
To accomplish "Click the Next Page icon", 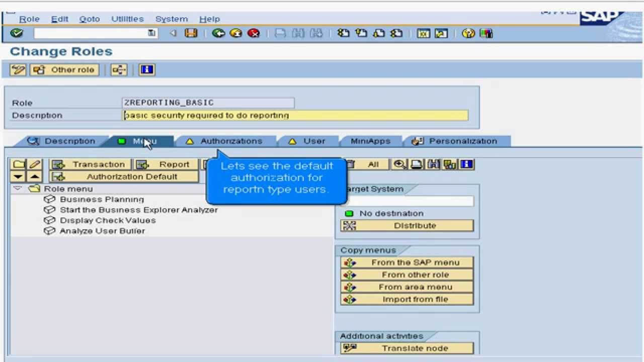I will click(379, 33).
